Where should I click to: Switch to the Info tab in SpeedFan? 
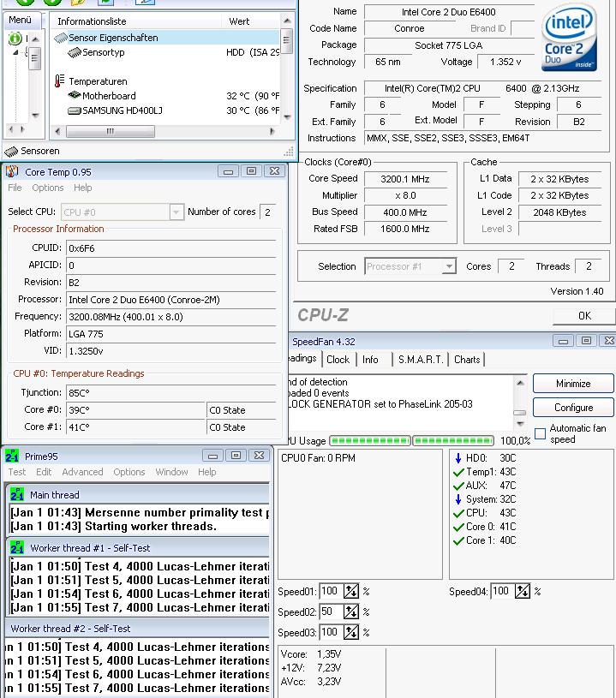pos(370,359)
